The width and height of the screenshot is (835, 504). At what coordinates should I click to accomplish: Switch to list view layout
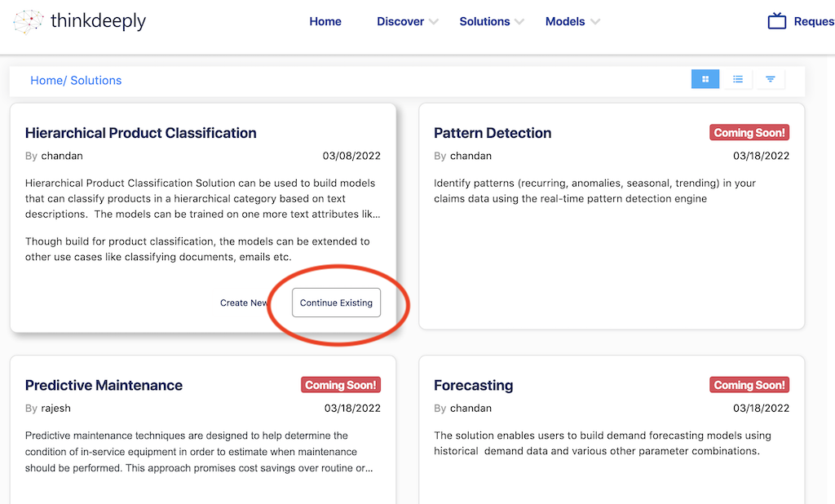click(x=738, y=79)
